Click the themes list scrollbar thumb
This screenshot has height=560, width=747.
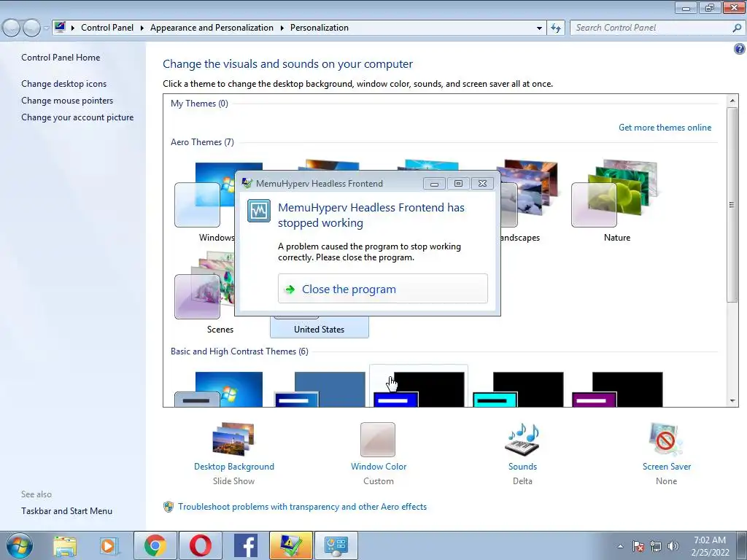(x=732, y=205)
